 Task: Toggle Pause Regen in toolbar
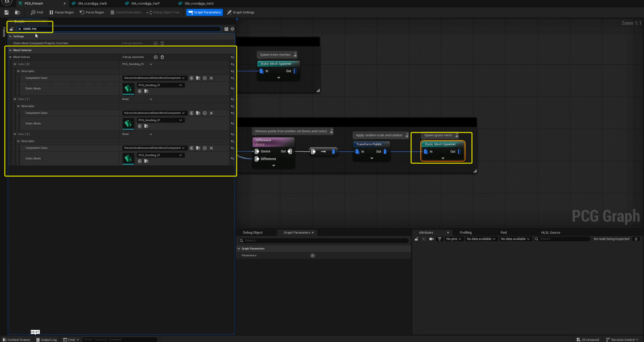click(62, 12)
